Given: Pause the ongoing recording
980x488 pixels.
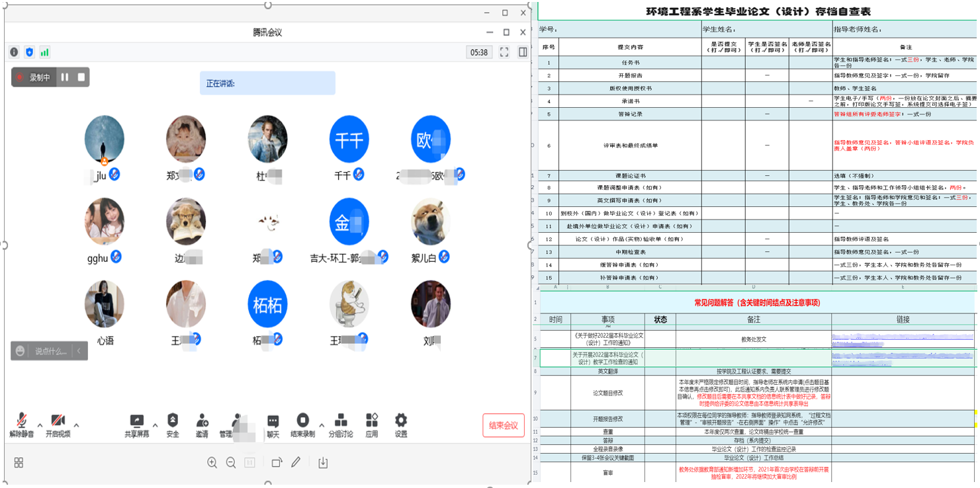Looking at the screenshot, I should point(65,77).
